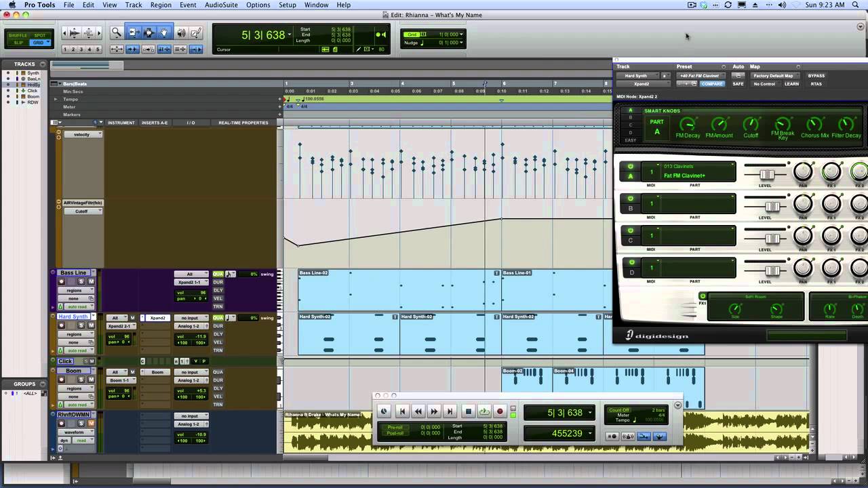Click Stop in Transport window
The image size is (868, 488).
point(468,411)
